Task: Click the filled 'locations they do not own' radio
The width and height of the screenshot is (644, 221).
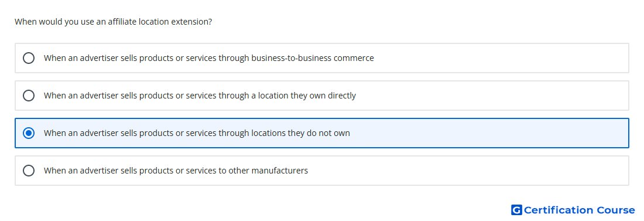Action: coord(29,133)
